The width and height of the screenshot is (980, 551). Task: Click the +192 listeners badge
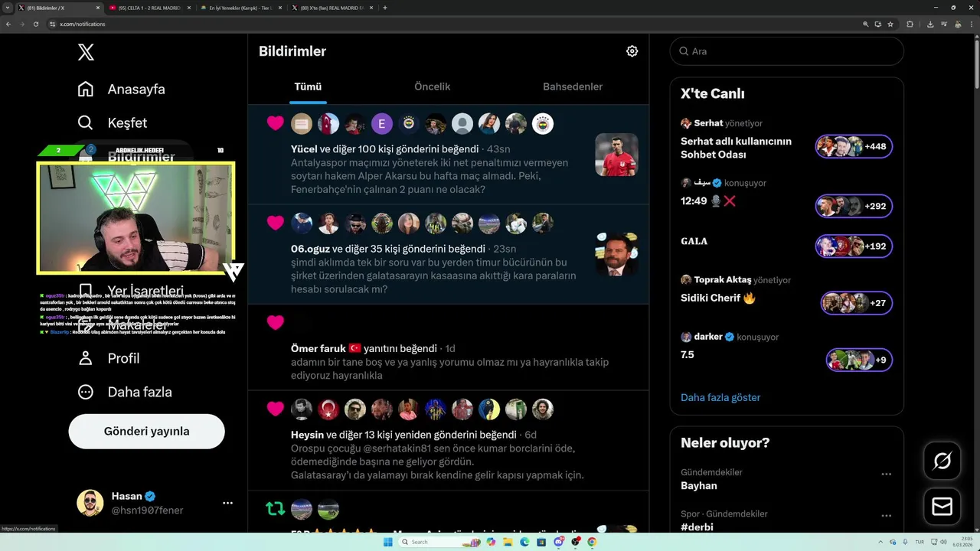click(854, 246)
